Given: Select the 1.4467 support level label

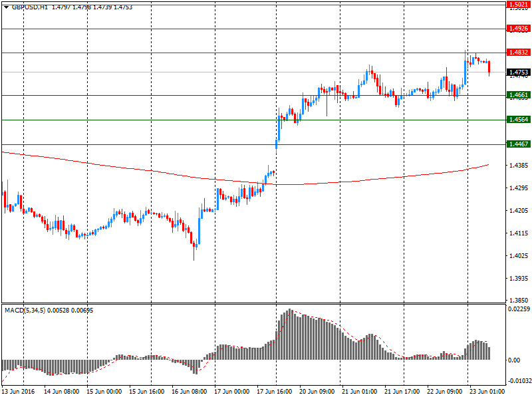Looking at the screenshot, I should point(519,144).
